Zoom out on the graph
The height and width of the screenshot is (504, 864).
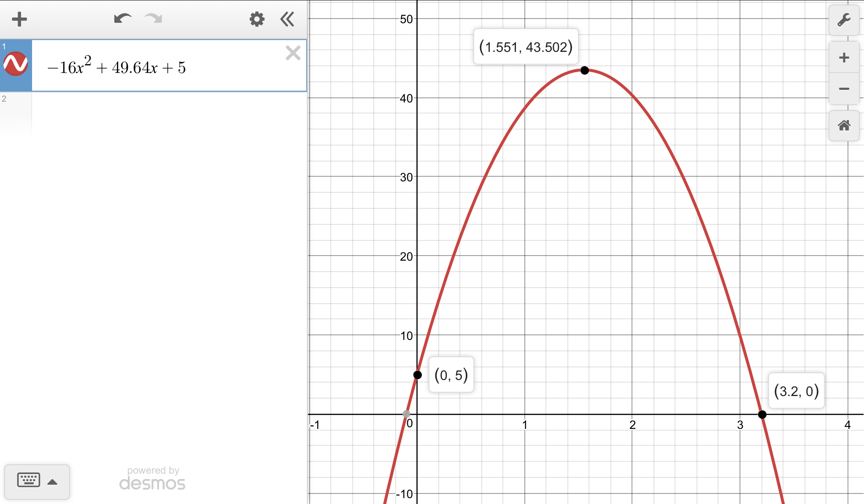coord(844,89)
